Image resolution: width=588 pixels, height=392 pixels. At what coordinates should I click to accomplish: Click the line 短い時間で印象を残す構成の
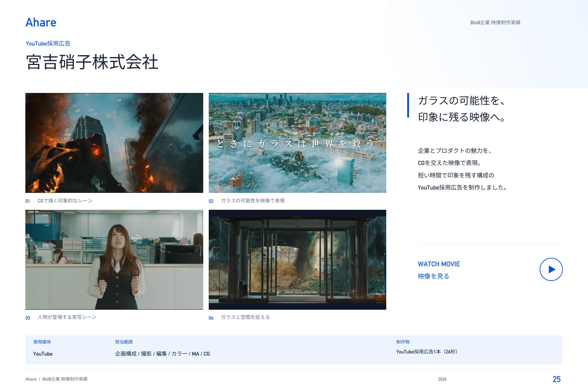456,175
